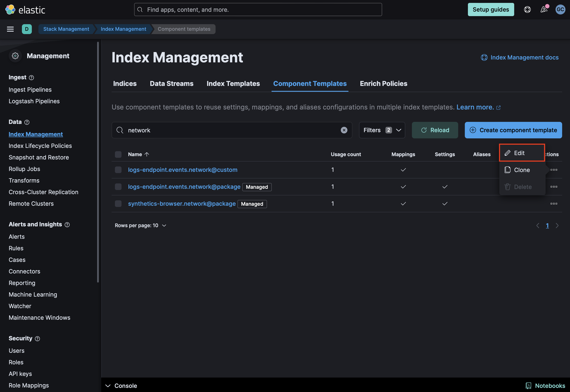The height and width of the screenshot is (392, 570).
Task: Open the newsfeed celebration icon
Action: click(544, 10)
